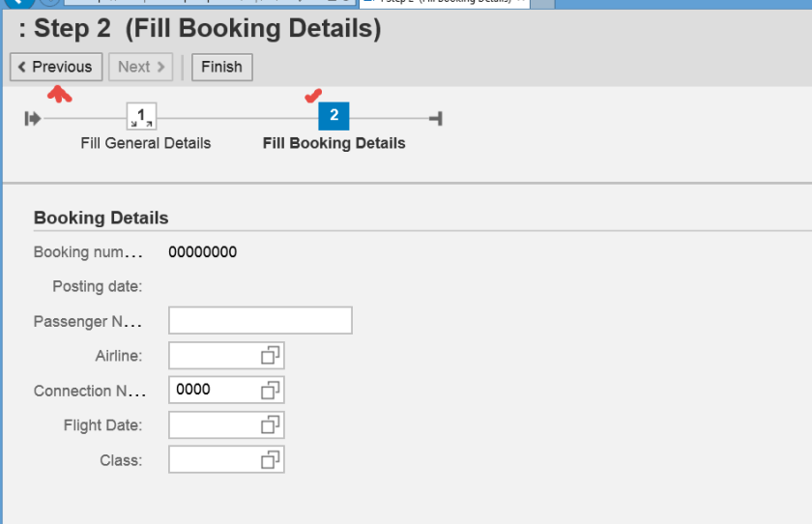Image resolution: width=812 pixels, height=524 pixels.
Task: Click inside the Class input field
Action: tap(213, 459)
